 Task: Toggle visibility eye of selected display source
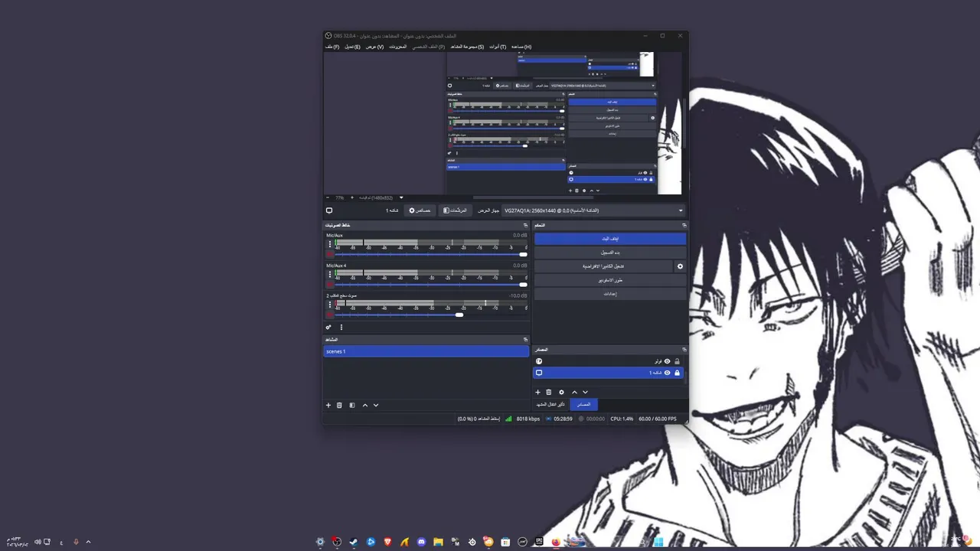(667, 373)
